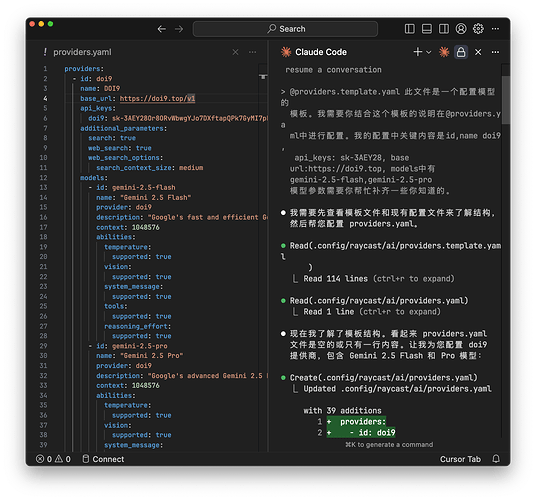Toggle the bottom panel layout icon
The width and height of the screenshot is (536, 500).
pyautogui.click(x=427, y=29)
